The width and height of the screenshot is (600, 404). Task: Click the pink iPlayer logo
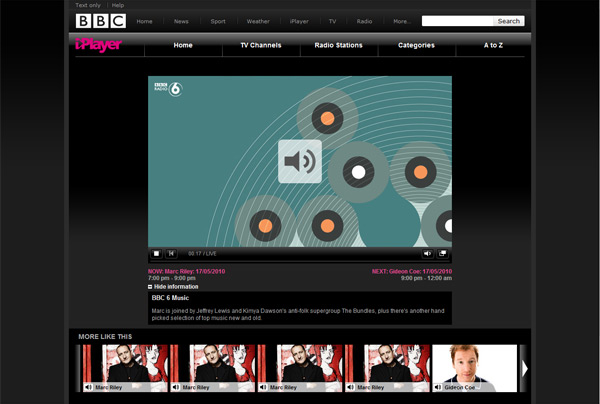tap(98, 45)
